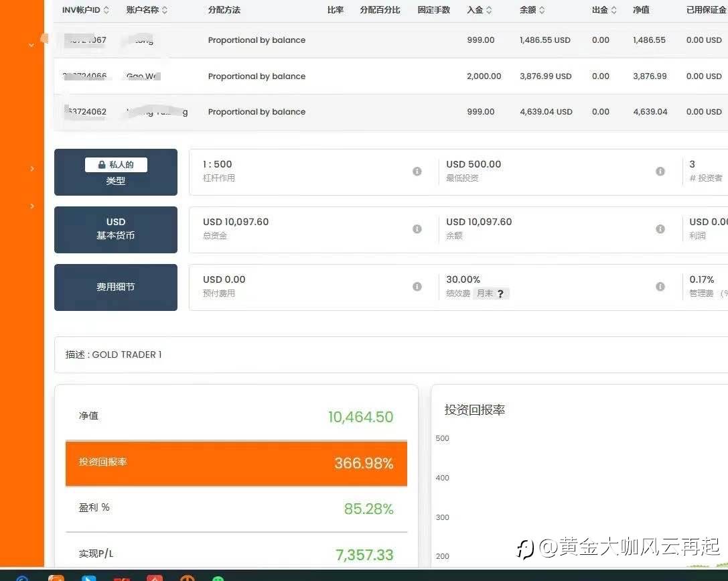Click the 1:500 杠杆作用 value
This screenshot has height=581, width=728.
217,164
